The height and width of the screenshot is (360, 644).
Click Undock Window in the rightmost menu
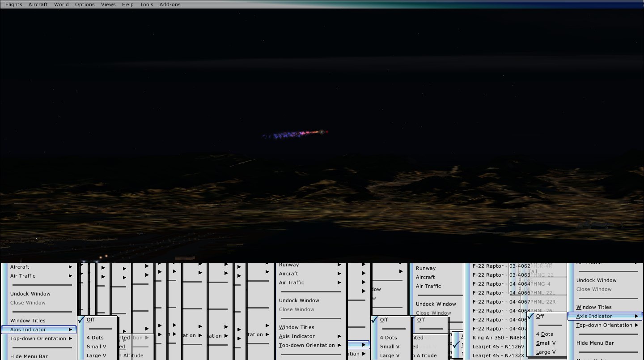[596, 280]
